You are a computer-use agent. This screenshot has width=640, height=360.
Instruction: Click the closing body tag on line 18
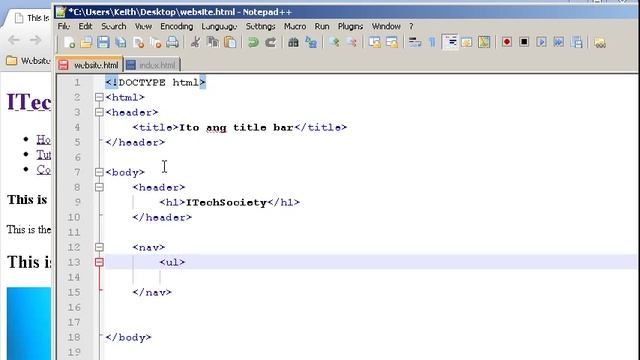(128, 338)
